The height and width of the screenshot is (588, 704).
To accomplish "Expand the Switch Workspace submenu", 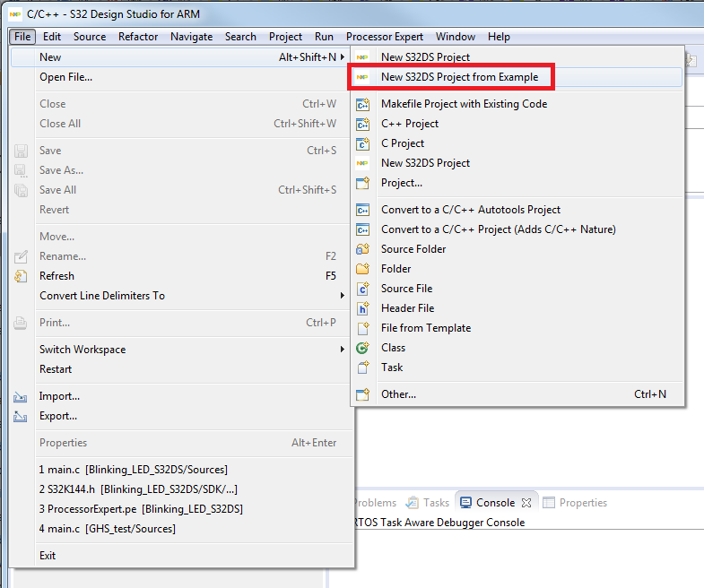I will (x=342, y=350).
